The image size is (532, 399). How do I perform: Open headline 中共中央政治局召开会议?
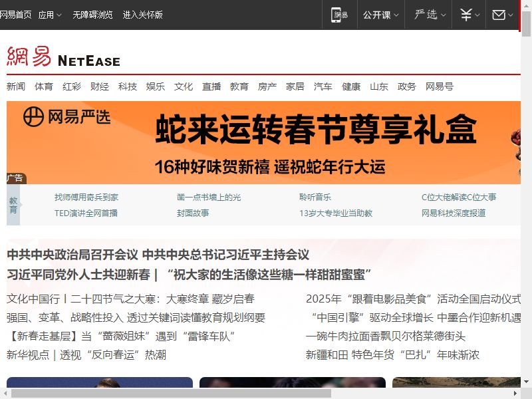coord(72,255)
